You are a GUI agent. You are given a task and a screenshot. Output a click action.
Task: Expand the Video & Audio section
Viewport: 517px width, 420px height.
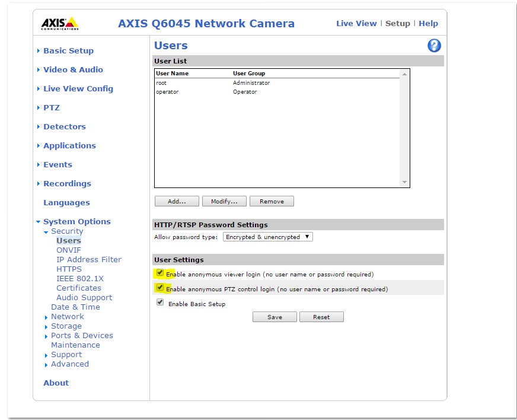[x=73, y=69]
